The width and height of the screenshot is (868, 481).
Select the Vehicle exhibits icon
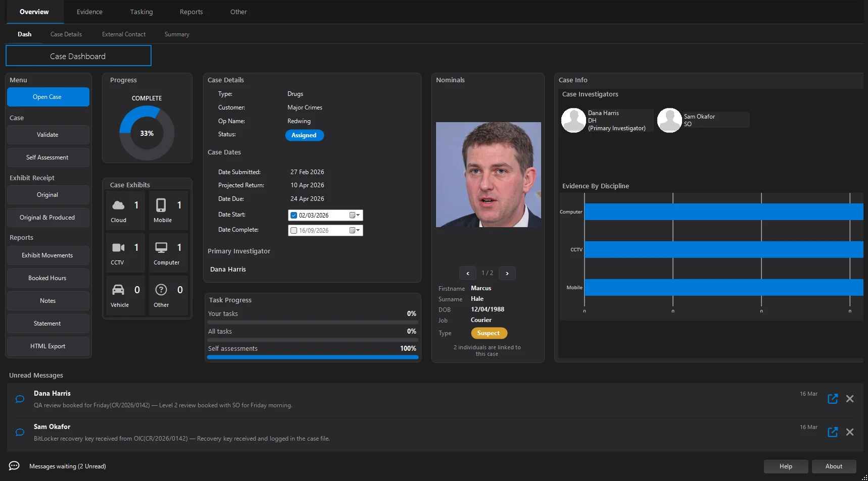[118, 290]
